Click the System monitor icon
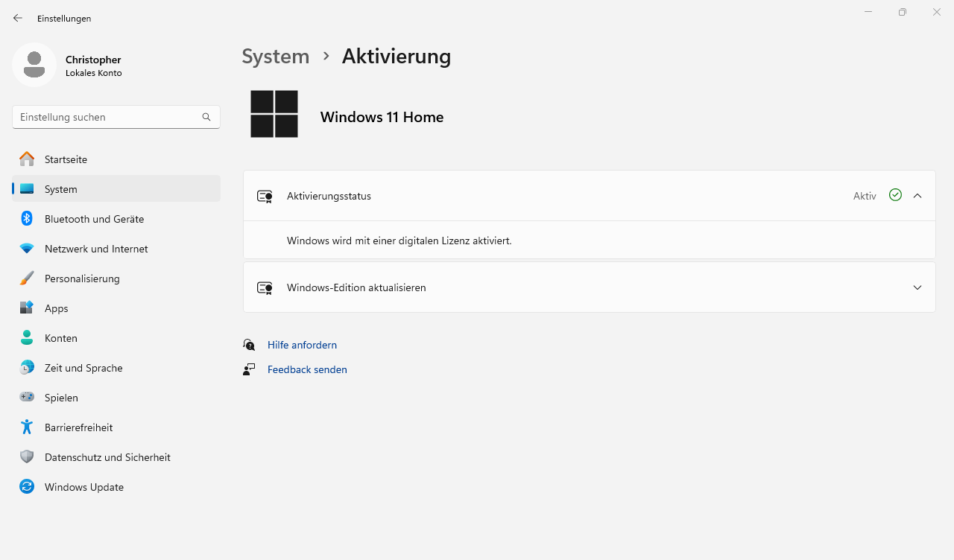The height and width of the screenshot is (560, 954). [27, 189]
